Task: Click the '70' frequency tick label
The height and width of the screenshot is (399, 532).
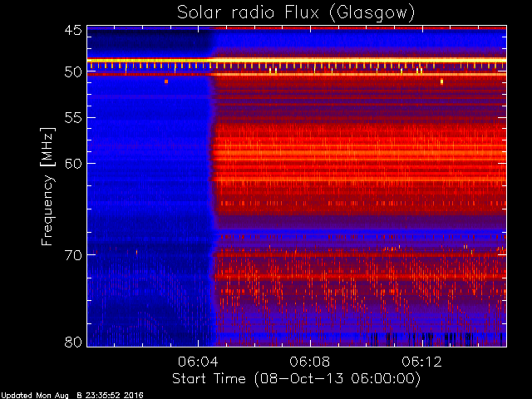Action: pyautogui.click(x=73, y=255)
